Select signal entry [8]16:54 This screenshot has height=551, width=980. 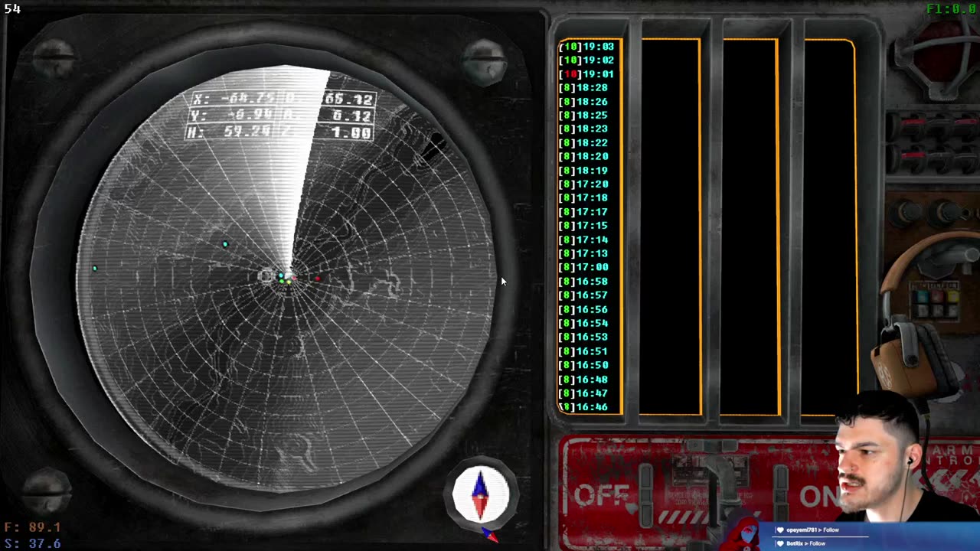pyautogui.click(x=585, y=323)
